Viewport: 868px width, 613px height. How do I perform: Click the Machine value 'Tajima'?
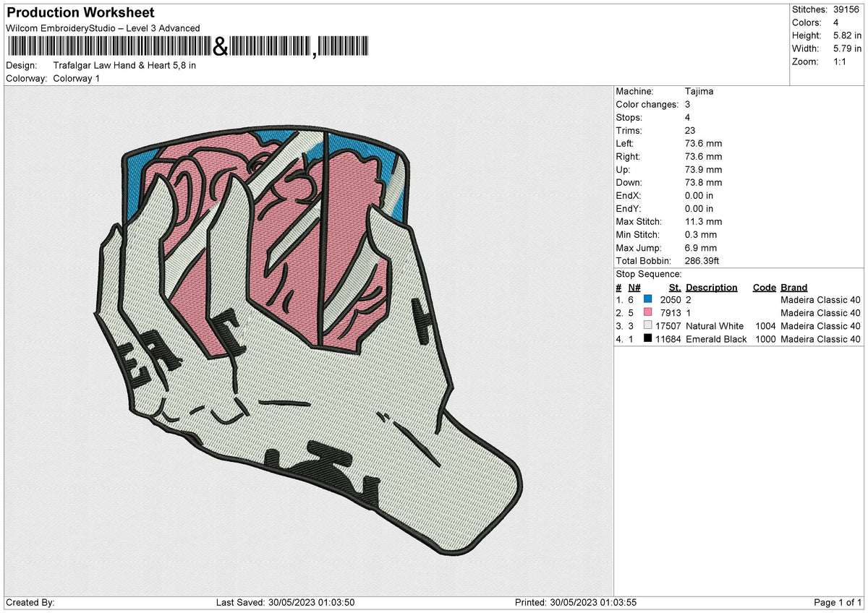(699, 92)
